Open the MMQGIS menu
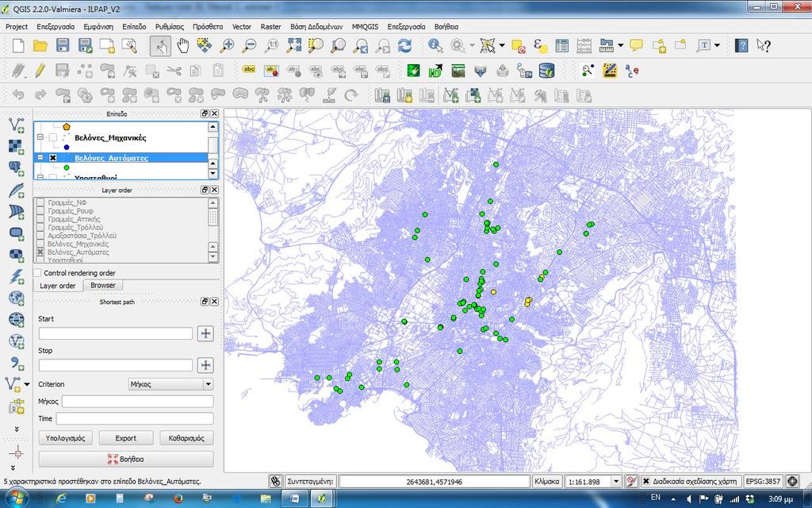The image size is (812, 508). (365, 26)
